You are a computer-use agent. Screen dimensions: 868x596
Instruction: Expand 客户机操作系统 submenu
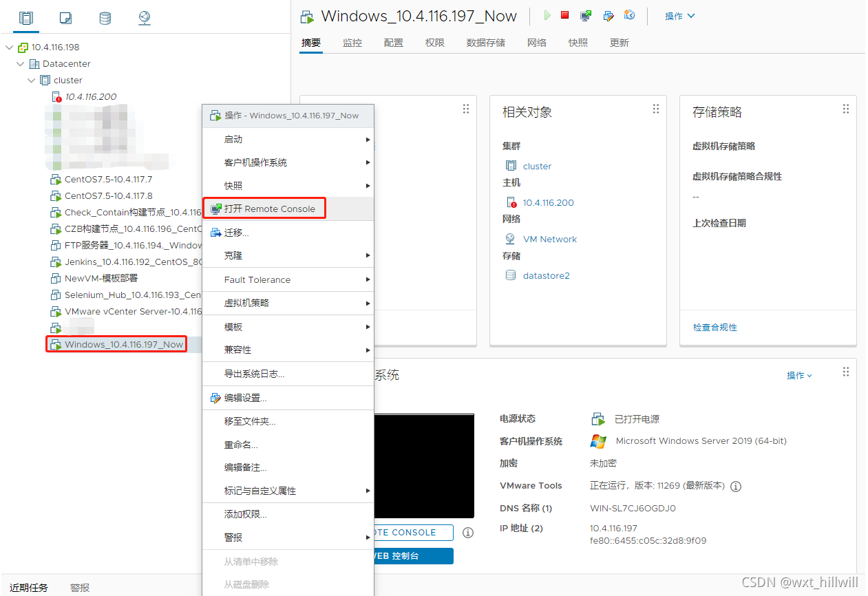(288, 162)
